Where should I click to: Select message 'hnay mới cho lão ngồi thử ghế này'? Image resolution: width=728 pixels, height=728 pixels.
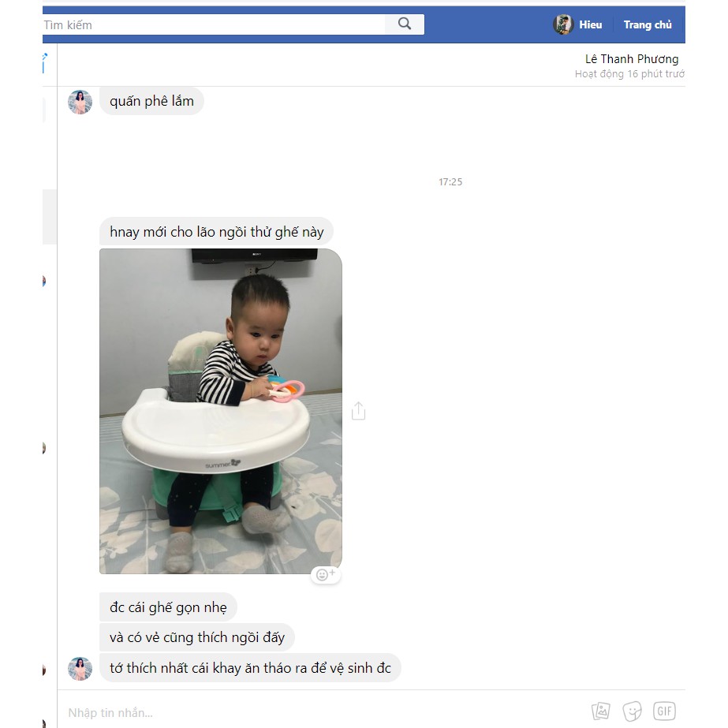216,231
